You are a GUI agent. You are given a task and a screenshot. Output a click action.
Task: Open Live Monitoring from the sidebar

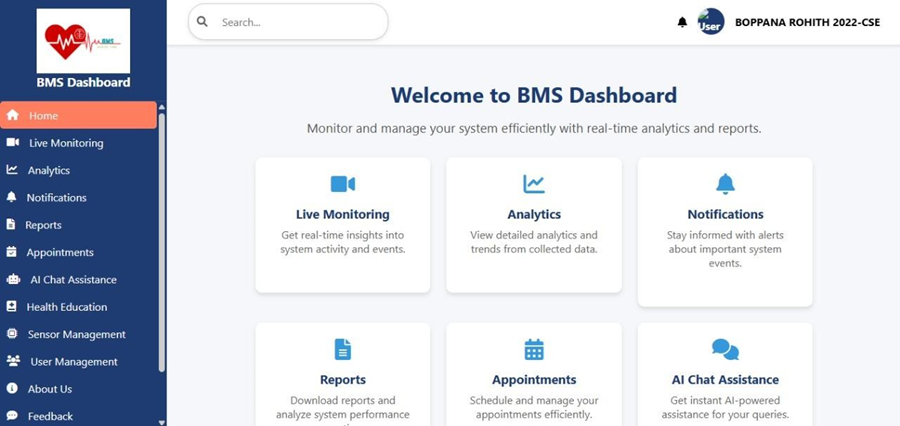click(66, 143)
